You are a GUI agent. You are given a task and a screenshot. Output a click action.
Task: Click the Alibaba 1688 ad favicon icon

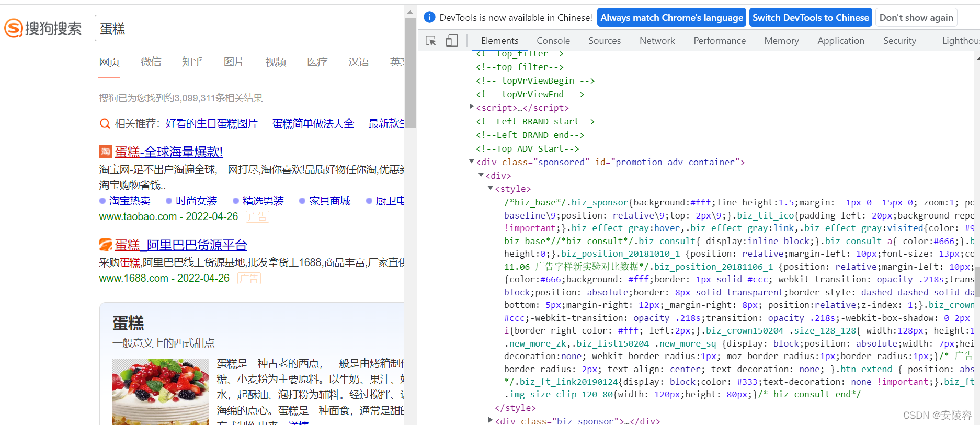tap(106, 245)
